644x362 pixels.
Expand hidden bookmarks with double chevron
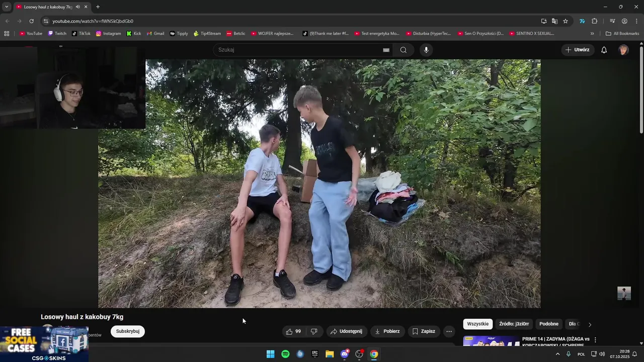592,34
